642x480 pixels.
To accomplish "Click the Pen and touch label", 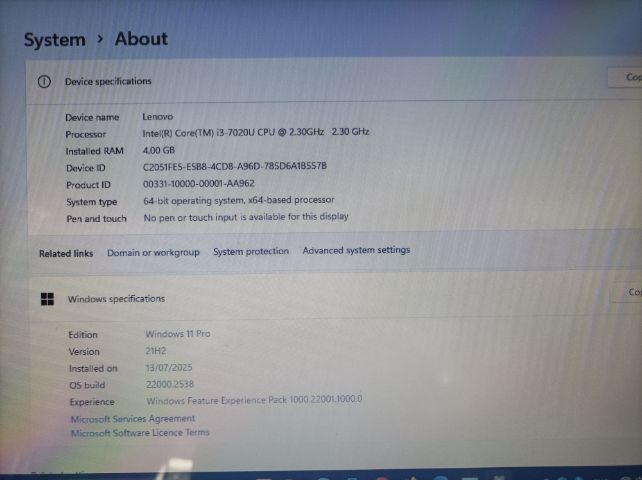I will pyautogui.click(x=96, y=219).
